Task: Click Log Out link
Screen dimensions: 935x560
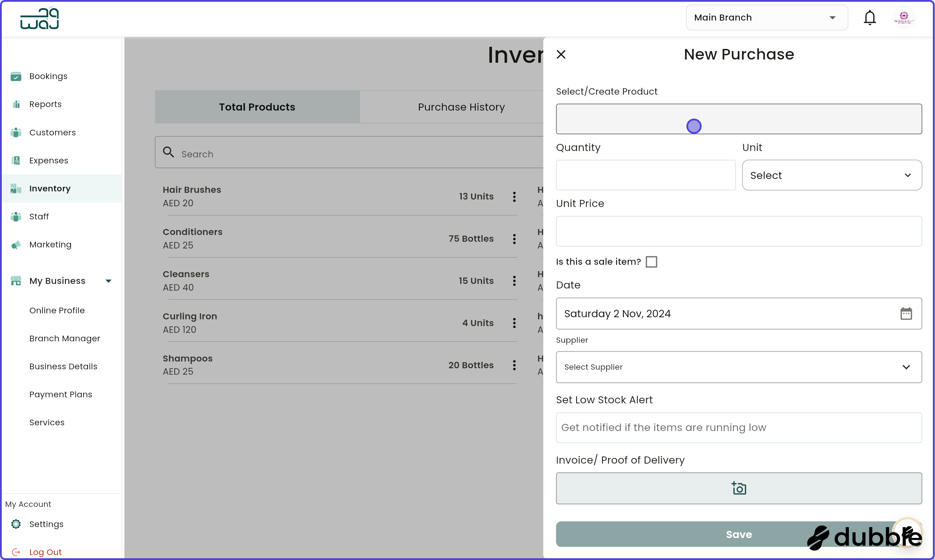Action: click(x=45, y=552)
